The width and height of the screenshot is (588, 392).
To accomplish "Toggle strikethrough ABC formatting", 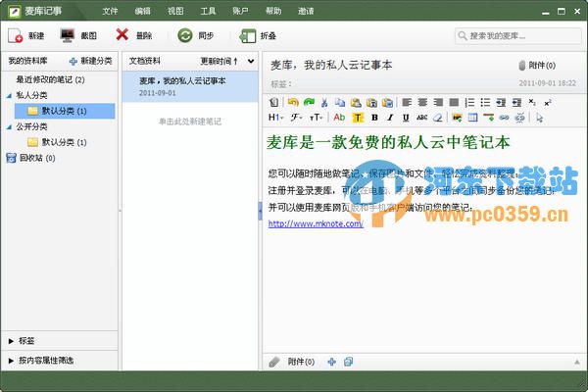I will (x=421, y=118).
